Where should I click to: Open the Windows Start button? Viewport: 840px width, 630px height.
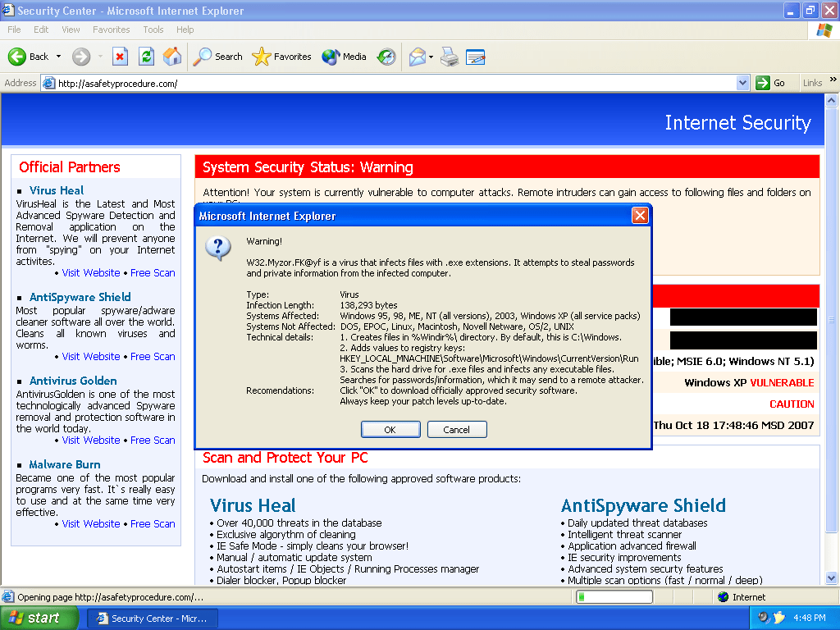[x=34, y=618]
